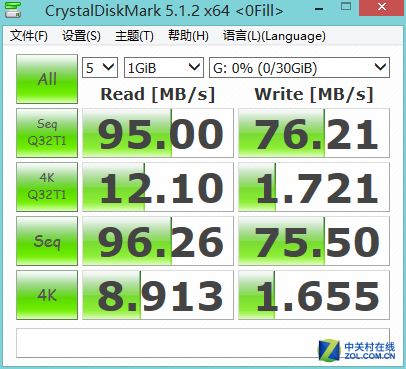This screenshot has height=369, width=406.
Task: Expand the G: drive selection dropdown
Action: 299,68
